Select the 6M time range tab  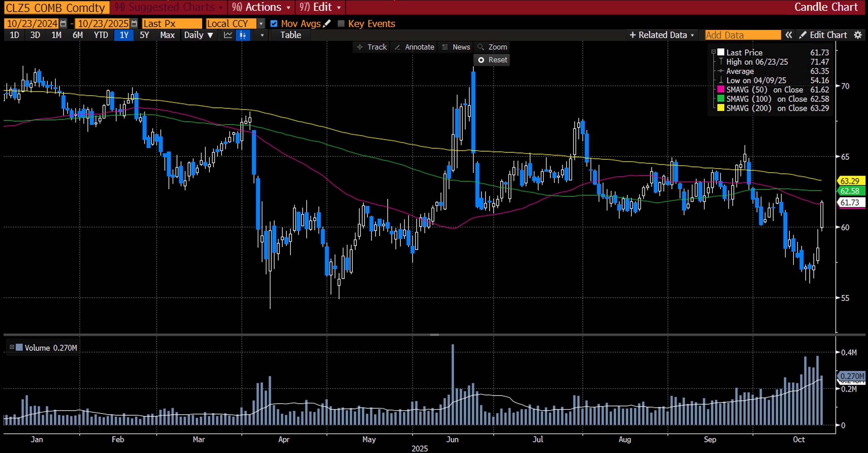78,35
